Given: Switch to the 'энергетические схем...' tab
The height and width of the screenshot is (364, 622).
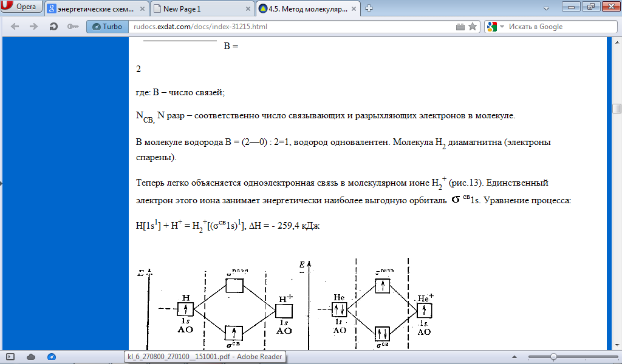Looking at the screenshot, I should 97,8.
